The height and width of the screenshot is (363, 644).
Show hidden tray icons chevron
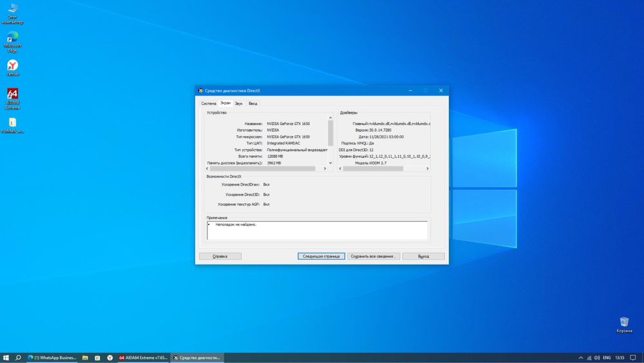[x=580, y=358]
